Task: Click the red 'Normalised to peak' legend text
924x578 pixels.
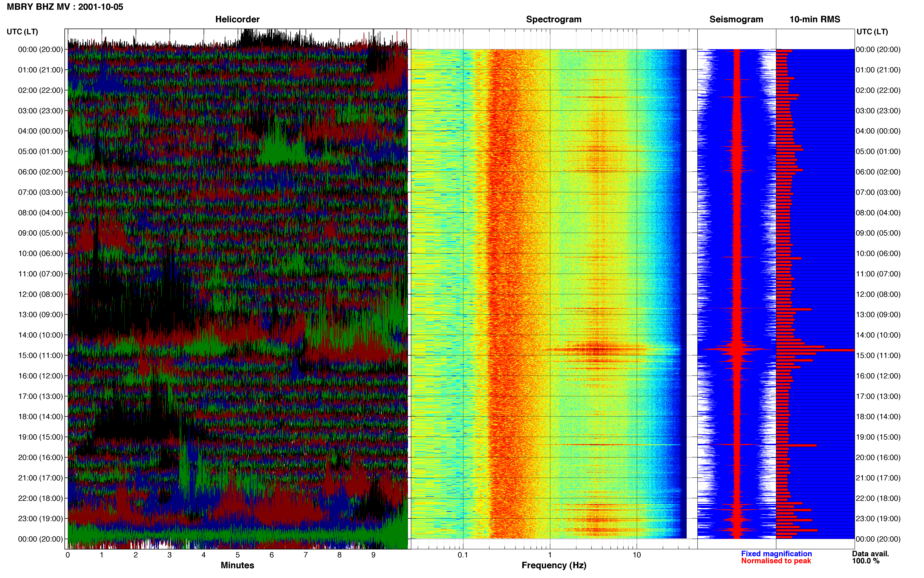Action: point(776,561)
